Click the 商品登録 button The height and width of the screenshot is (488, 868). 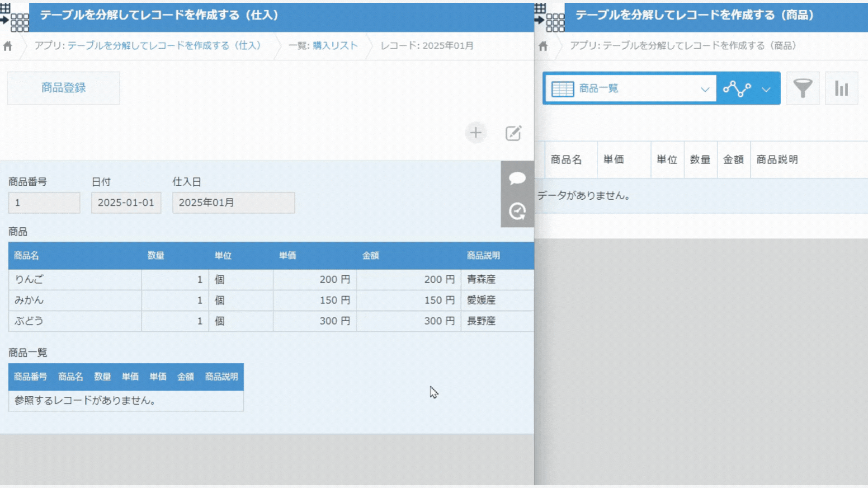(63, 88)
